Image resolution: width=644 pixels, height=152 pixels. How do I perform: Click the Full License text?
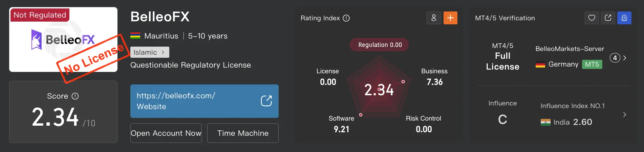[x=502, y=61]
